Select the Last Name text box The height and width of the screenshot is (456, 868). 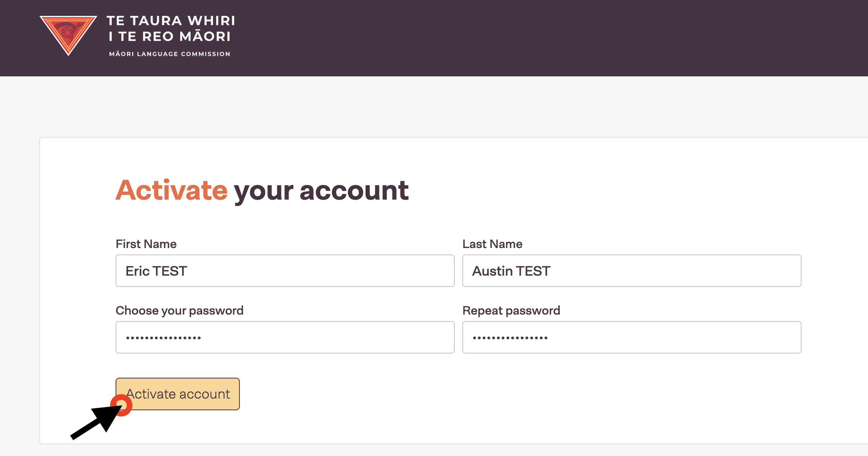tap(632, 271)
